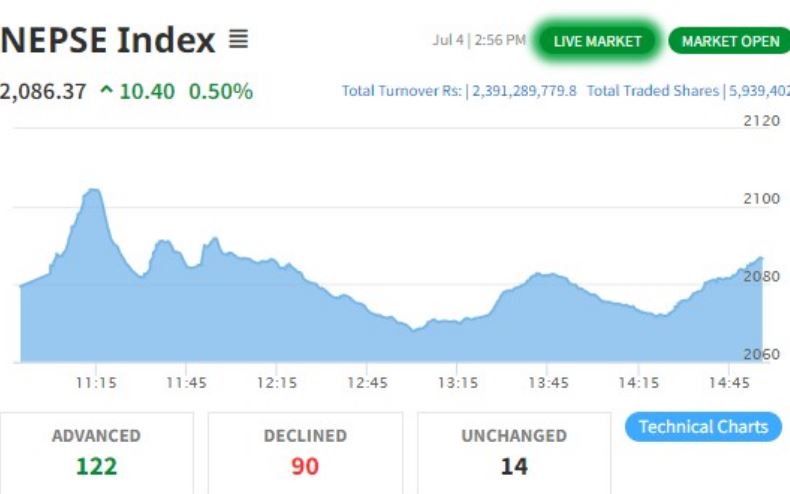Click the LIVE MARKET button
790x494 pixels.
[x=597, y=41]
